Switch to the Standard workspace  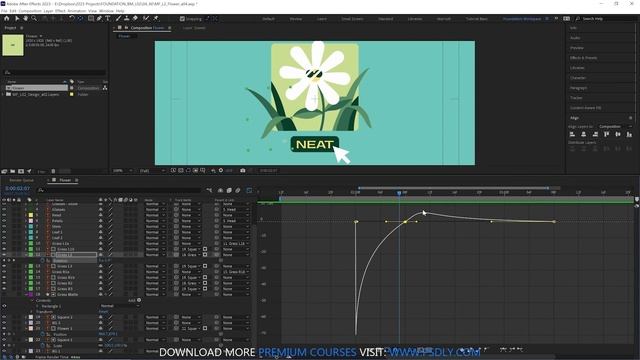tap(385, 19)
